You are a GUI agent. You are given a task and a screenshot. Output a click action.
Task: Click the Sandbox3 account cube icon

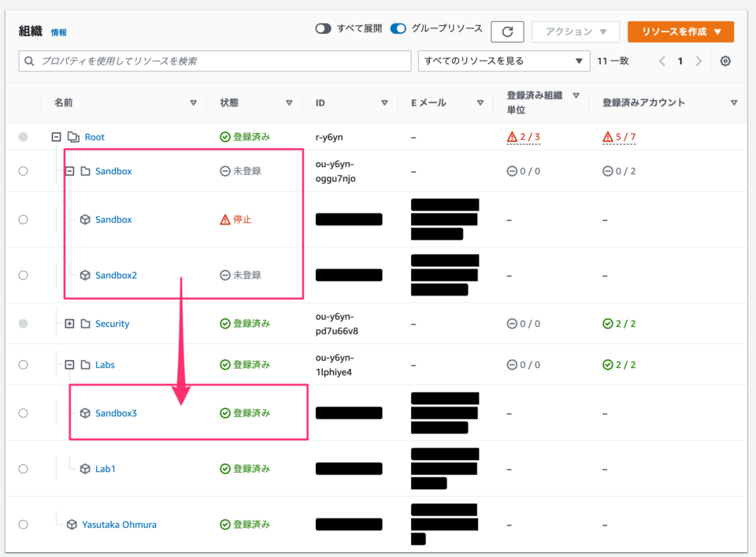[x=84, y=412]
